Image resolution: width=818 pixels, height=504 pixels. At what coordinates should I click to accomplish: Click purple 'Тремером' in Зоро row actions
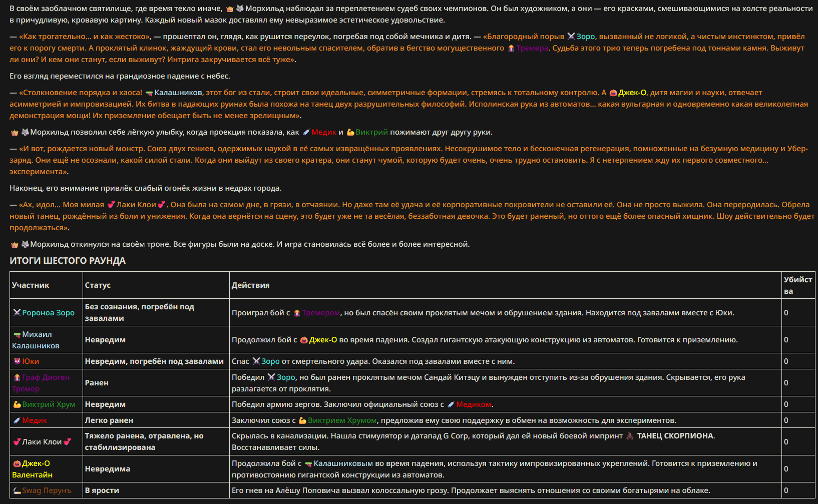point(321,313)
